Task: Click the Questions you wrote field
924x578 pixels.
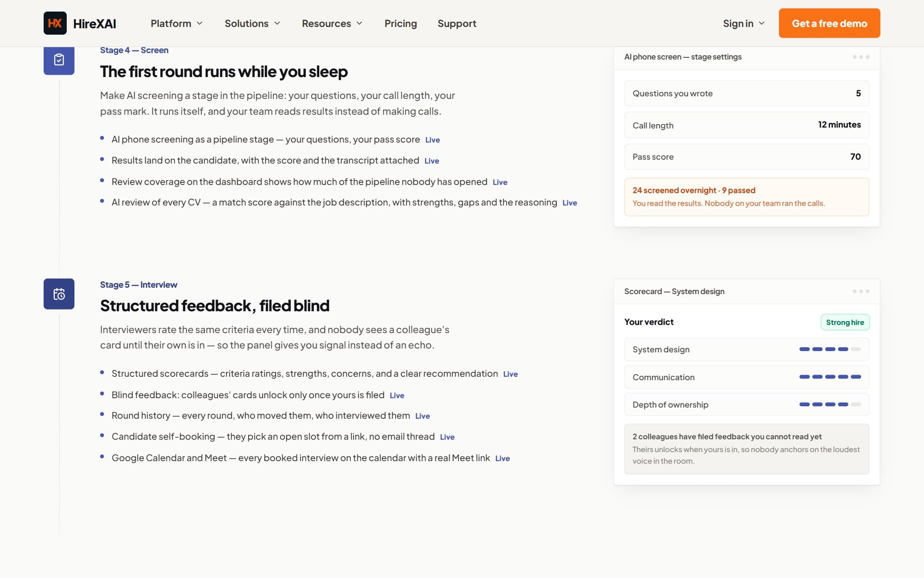Action: click(746, 93)
